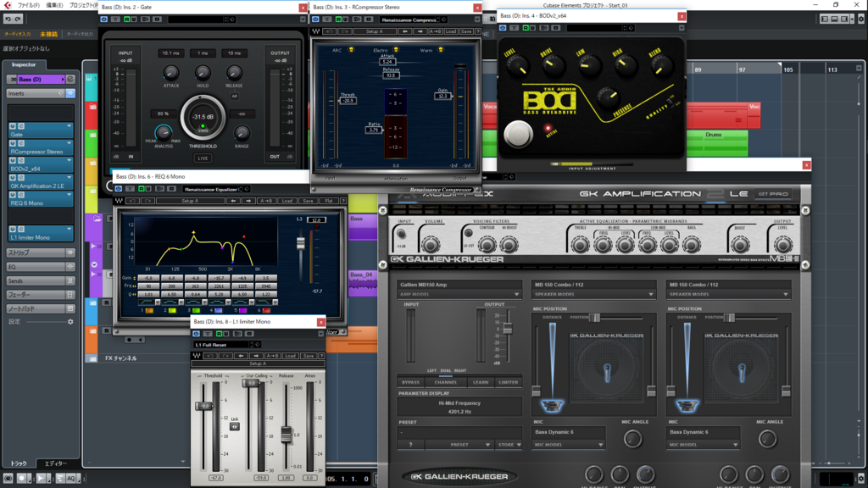The width and height of the screenshot is (868, 488).
Task: Click Load button in L1 limiter toolbar
Action: [x=290, y=356]
